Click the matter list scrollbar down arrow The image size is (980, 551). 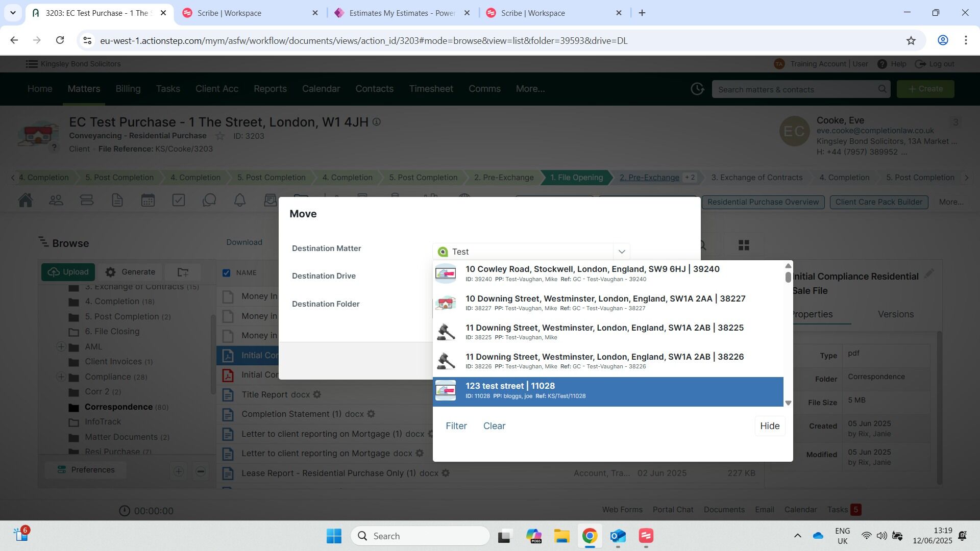(x=788, y=403)
